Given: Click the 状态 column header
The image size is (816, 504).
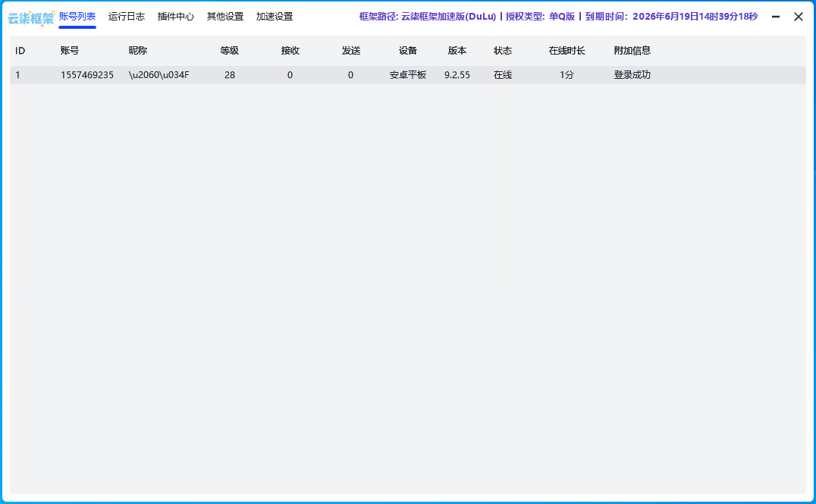Looking at the screenshot, I should pyautogui.click(x=503, y=51).
